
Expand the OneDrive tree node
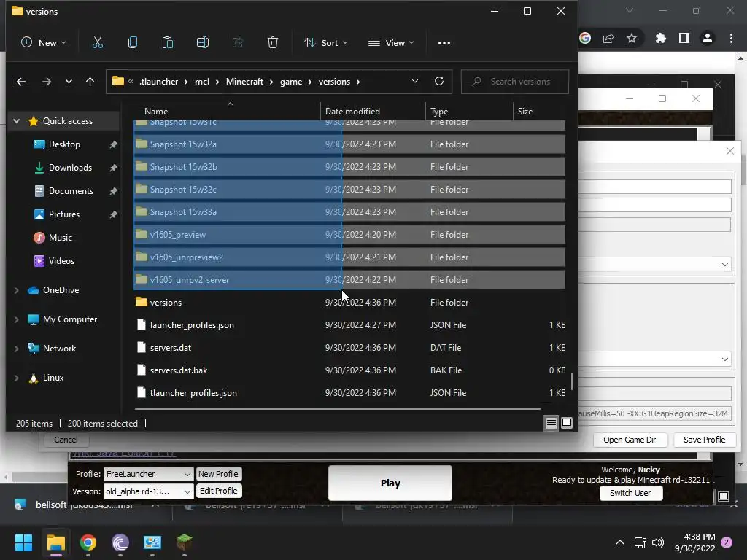tap(17, 290)
